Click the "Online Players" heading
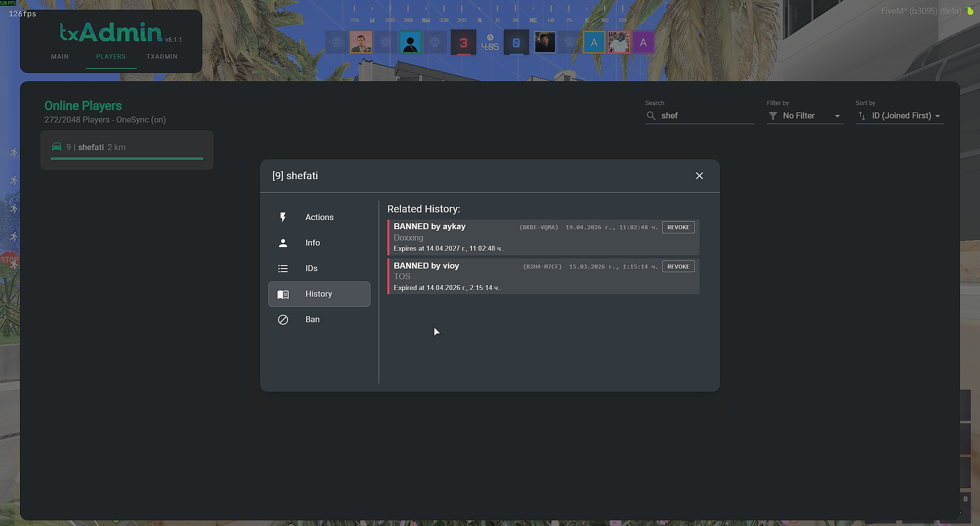The width and height of the screenshot is (980, 526). pyautogui.click(x=83, y=106)
